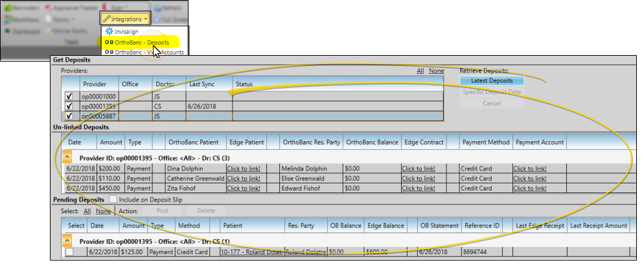Image resolution: width=644 pixels, height=267 pixels.
Task: Click the Invisalign snowflake icon
Action: tap(109, 31)
